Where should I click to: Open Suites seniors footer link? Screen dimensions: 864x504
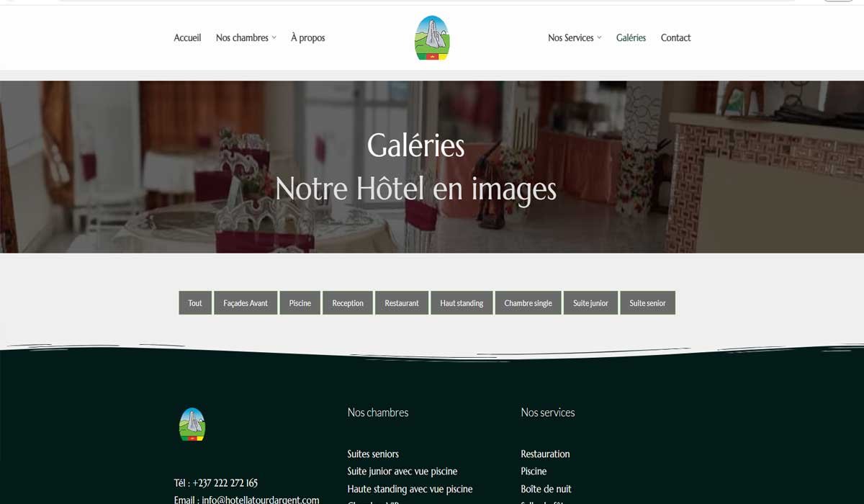pyautogui.click(x=373, y=454)
